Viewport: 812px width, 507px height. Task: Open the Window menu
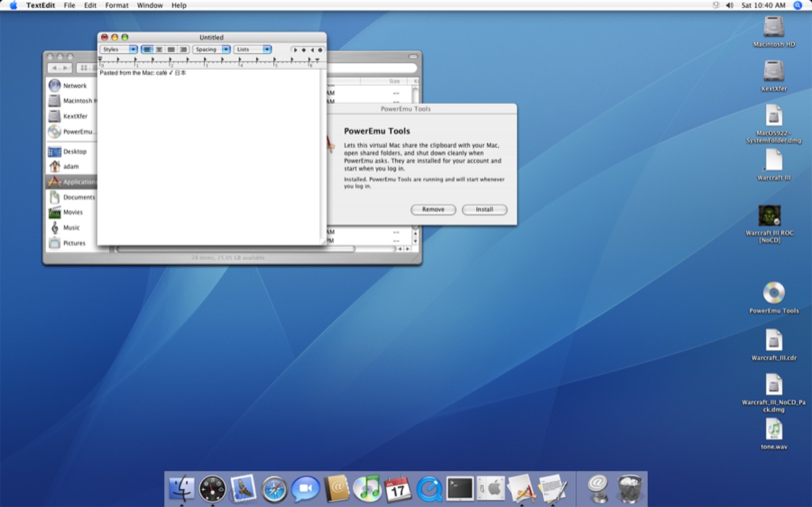[x=150, y=5]
